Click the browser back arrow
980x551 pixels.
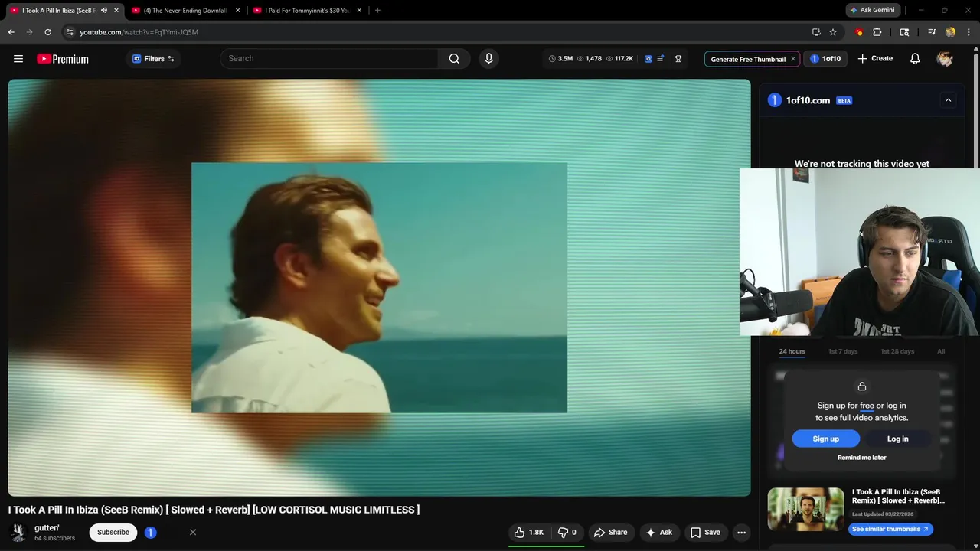pyautogui.click(x=11, y=32)
